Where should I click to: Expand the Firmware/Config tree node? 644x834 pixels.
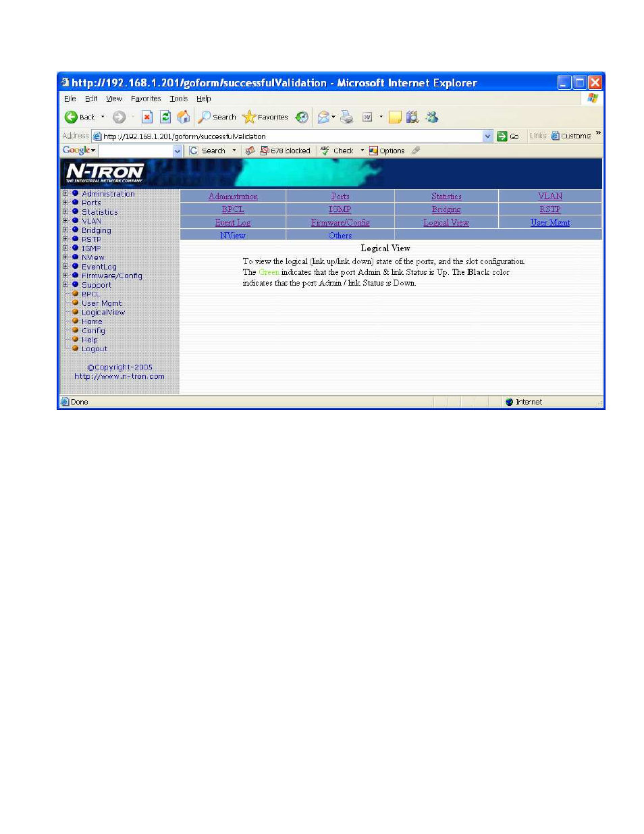[65, 275]
